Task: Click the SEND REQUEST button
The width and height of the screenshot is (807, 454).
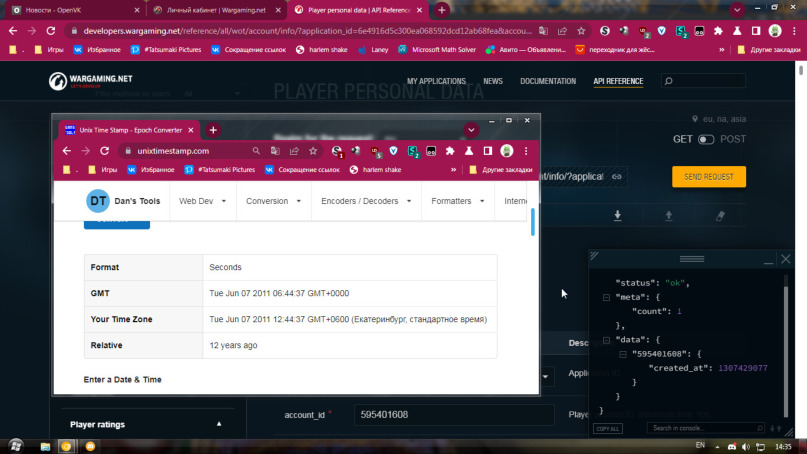Action: 709,177
